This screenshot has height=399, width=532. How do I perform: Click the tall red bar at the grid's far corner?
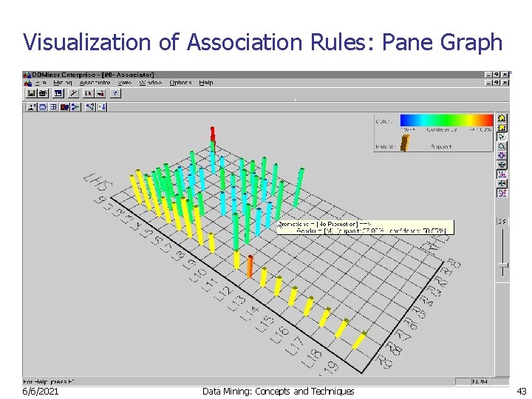(x=213, y=134)
